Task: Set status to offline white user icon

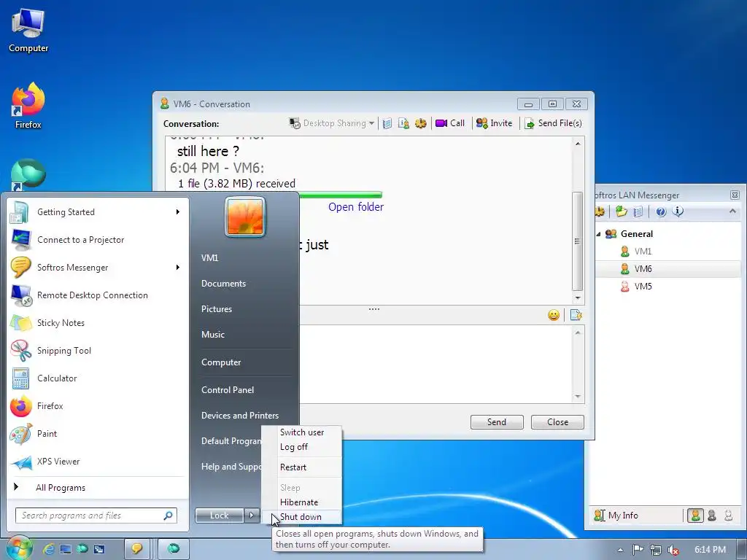Action: [x=729, y=516]
